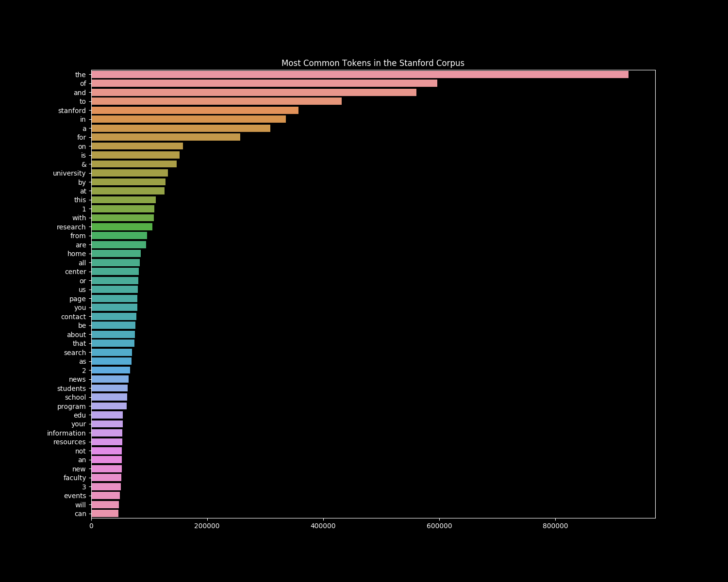Click the pink 'events' bar
This screenshot has width=728, height=582.
point(105,496)
